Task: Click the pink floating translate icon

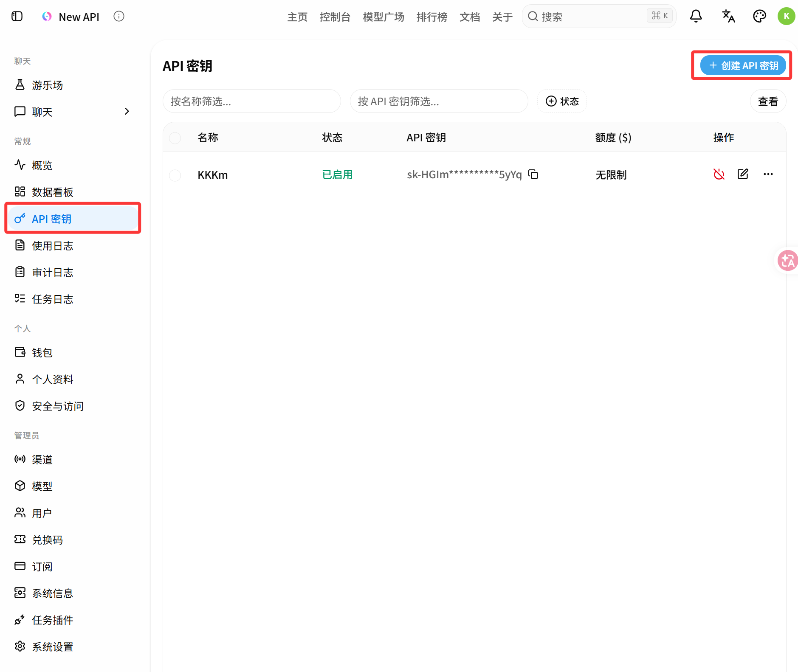Action: point(788,261)
